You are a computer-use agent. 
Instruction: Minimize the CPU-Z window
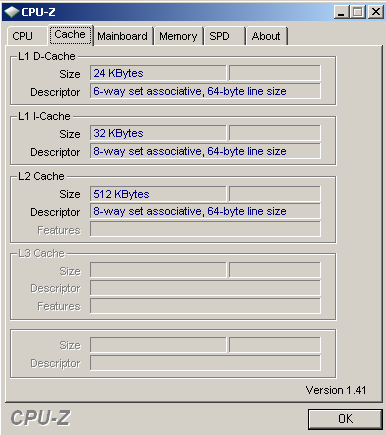(341, 12)
